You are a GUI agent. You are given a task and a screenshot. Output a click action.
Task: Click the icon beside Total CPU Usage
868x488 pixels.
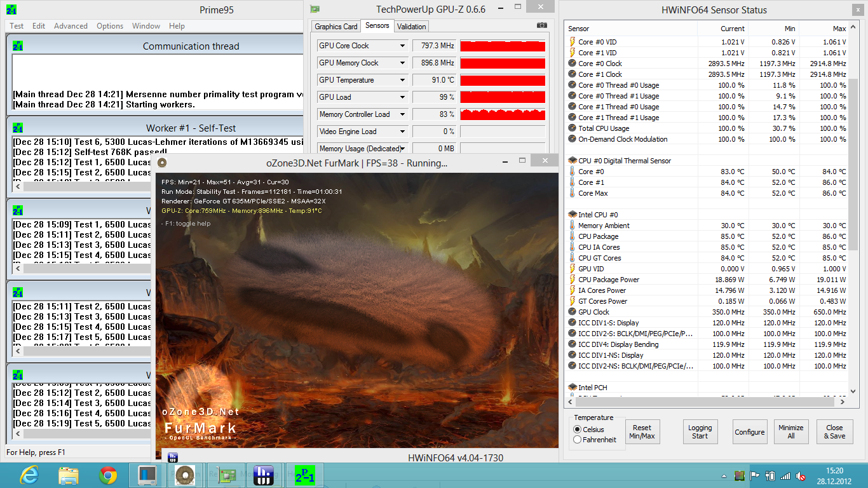(572, 128)
